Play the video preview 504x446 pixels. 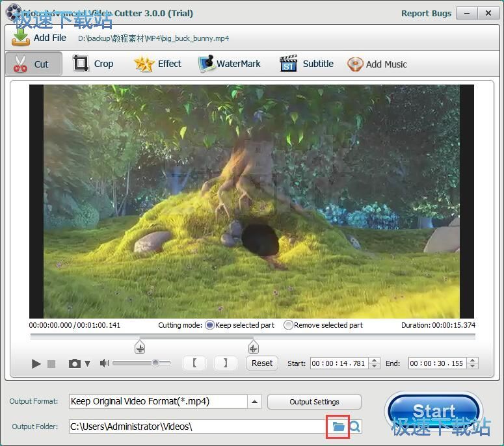click(36, 363)
